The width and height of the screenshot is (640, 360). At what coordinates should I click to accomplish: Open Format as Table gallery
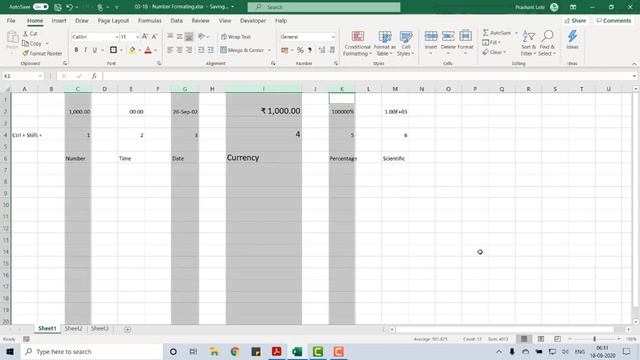coord(384,43)
